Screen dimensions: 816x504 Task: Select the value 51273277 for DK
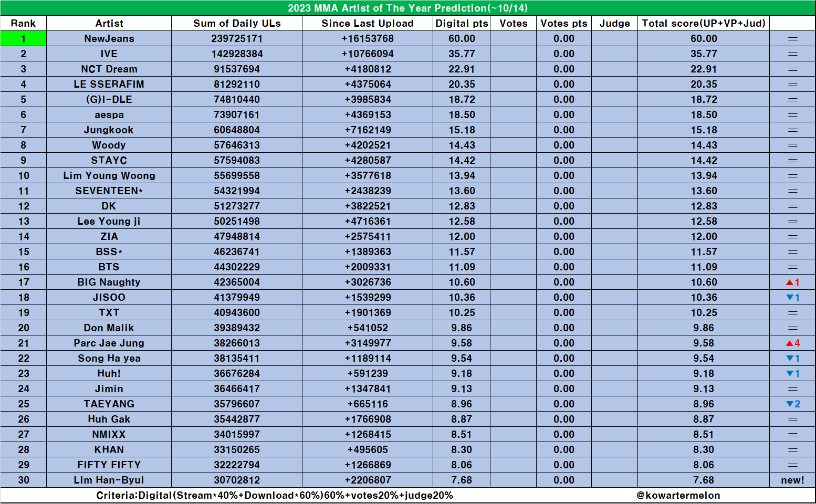click(x=237, y=206)
